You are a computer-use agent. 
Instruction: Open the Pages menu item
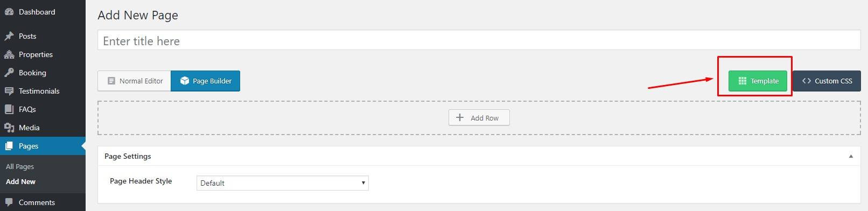(x=43, y=146)
